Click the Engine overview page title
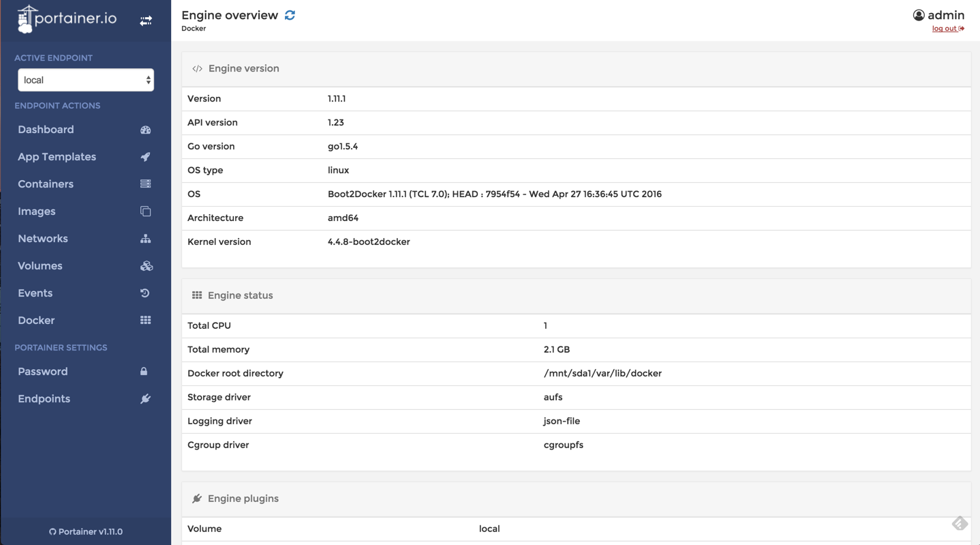This screenshot has height=545, width=980. (230, 15)
